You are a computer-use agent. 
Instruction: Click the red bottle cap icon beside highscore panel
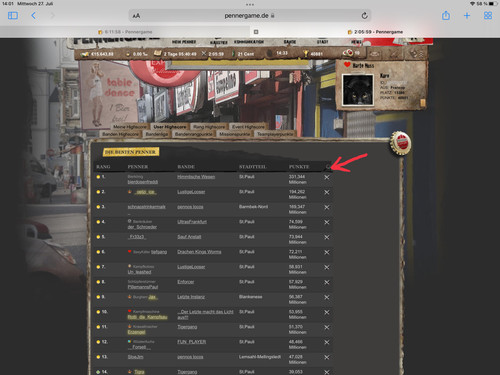pos(401,143)
